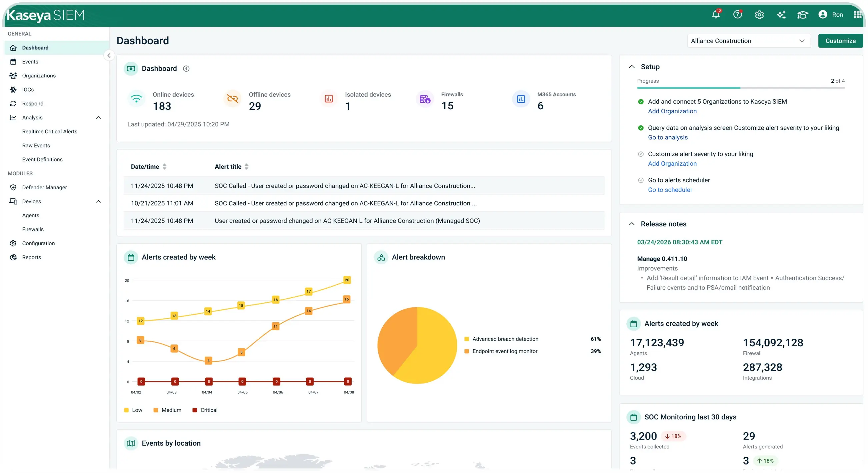
Task: Toggle the Medium series in chart legend
Action: (x=167, y=410)
